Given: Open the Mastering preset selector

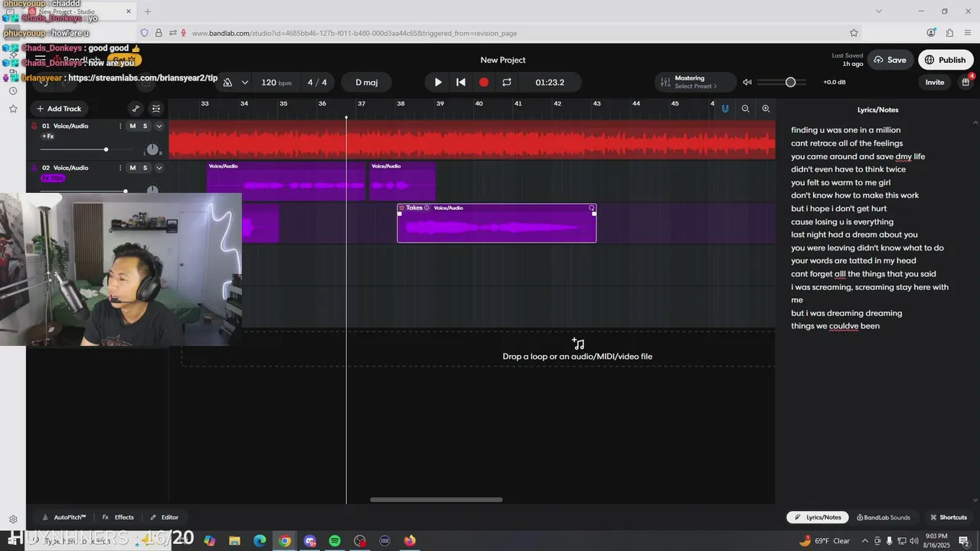Looking at the screenshot, I should point(695,82).
